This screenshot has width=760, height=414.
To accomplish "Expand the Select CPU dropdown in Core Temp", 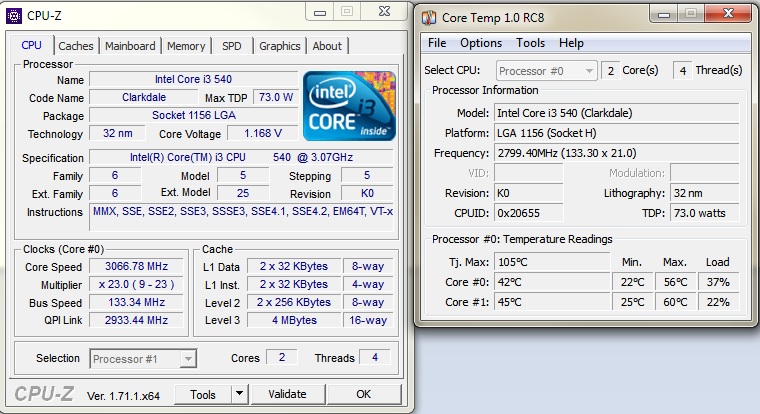I will pyautogui.click(x=546, y=71).
